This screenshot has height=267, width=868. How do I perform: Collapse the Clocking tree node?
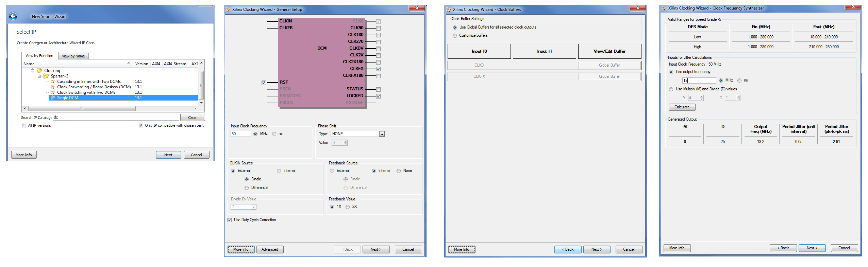pyautogui.click(x=33, y=71)
